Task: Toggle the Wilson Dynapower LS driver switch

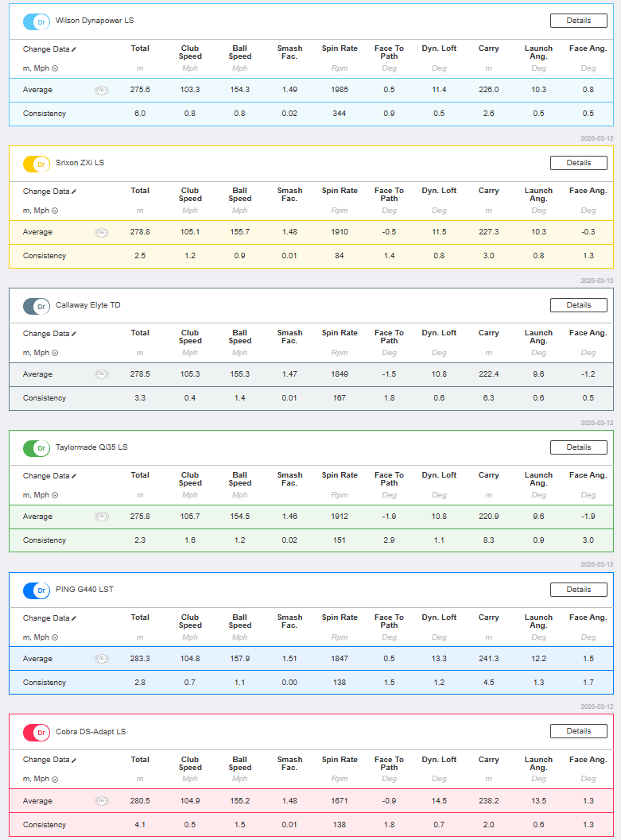Action: click(x=37, y=22)
